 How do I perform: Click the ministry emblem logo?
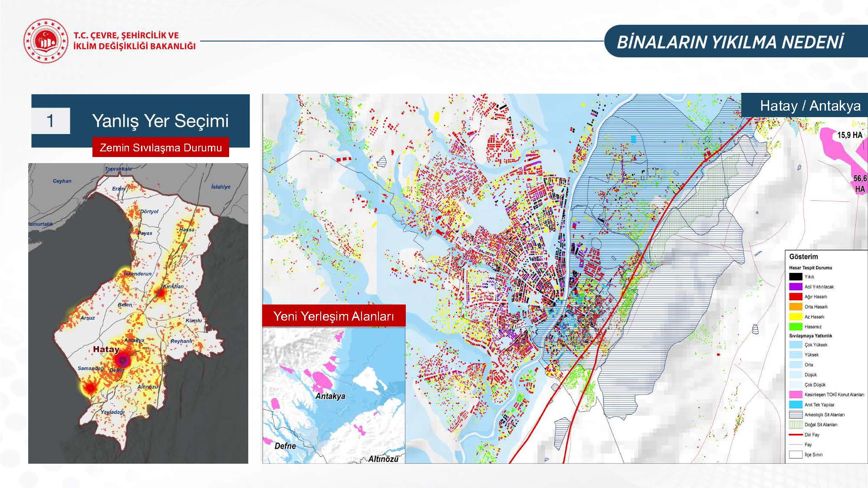coord(46,41)
